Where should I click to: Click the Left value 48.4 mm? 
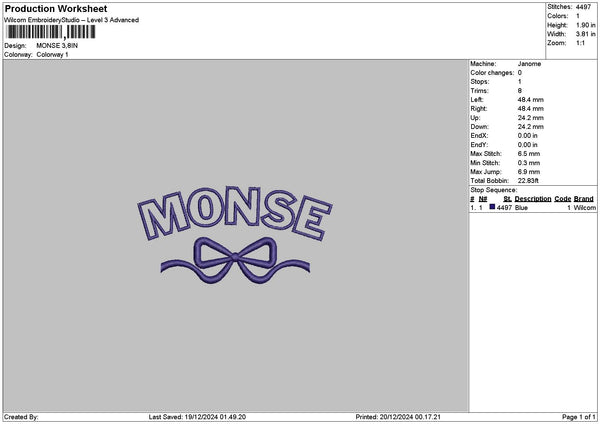pyautogui.click(x=530, y=99)
